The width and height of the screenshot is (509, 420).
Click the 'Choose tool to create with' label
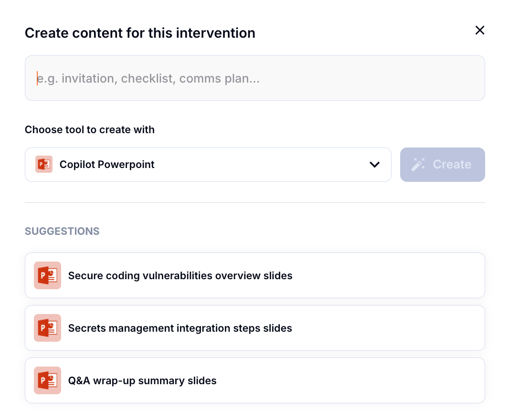pyautogui.click(x=90, y=130)
